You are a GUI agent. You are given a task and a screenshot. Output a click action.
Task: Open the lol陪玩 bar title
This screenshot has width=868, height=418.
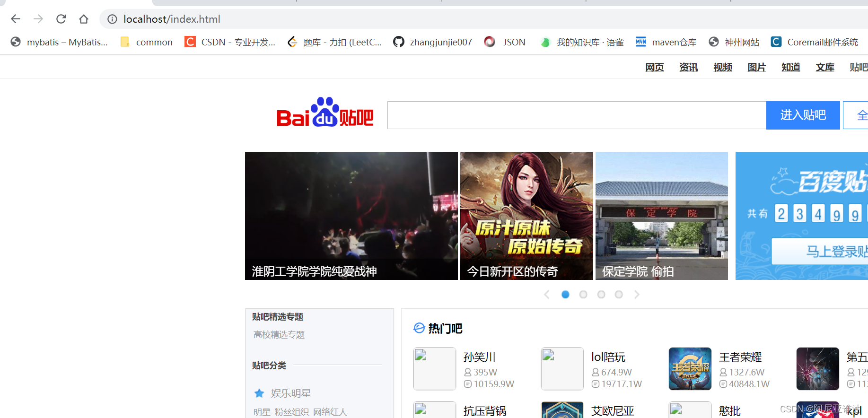608,357
